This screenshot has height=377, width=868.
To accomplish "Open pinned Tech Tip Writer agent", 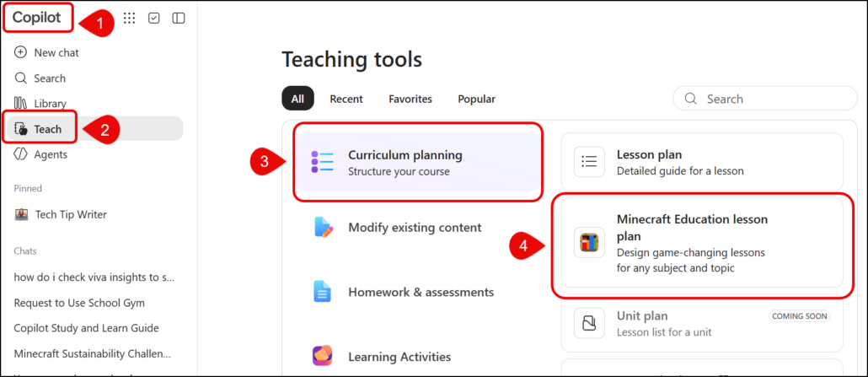I will [x=71, y=214].
